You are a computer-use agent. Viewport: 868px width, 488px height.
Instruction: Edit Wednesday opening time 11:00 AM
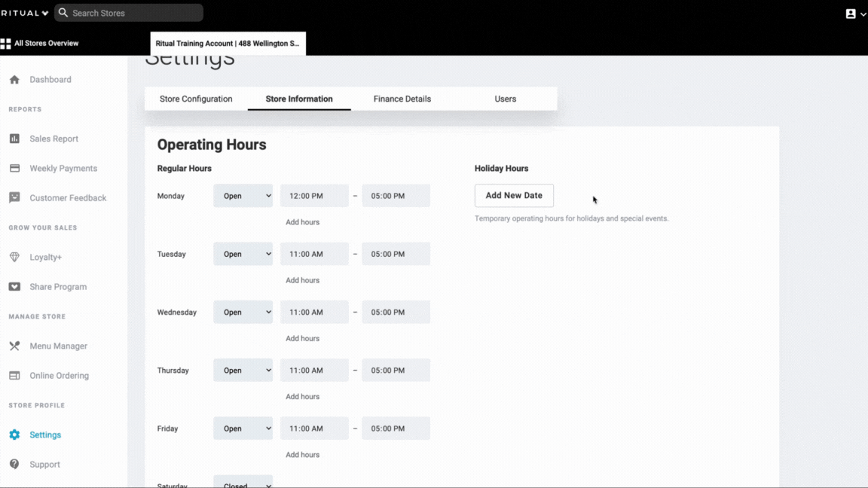click(314, 312)
